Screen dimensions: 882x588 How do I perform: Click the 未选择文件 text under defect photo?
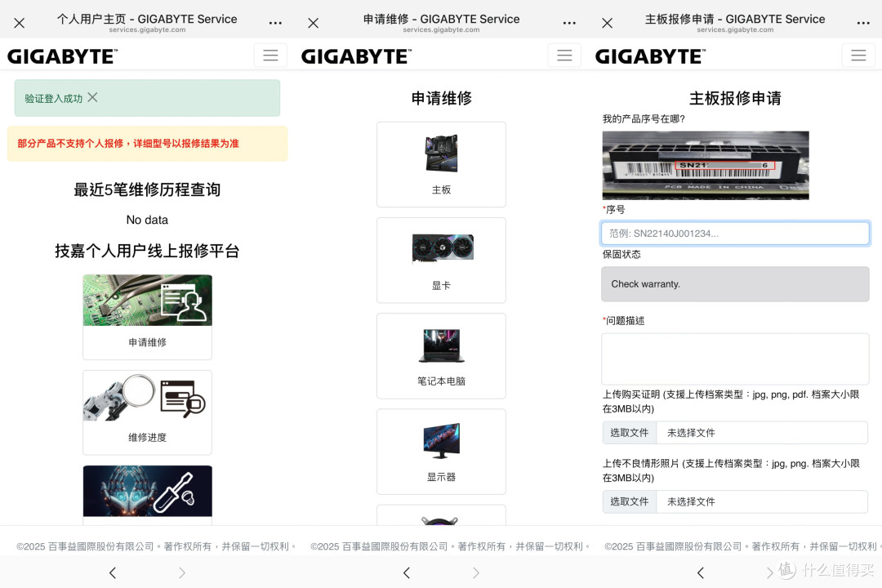point(691,501)
